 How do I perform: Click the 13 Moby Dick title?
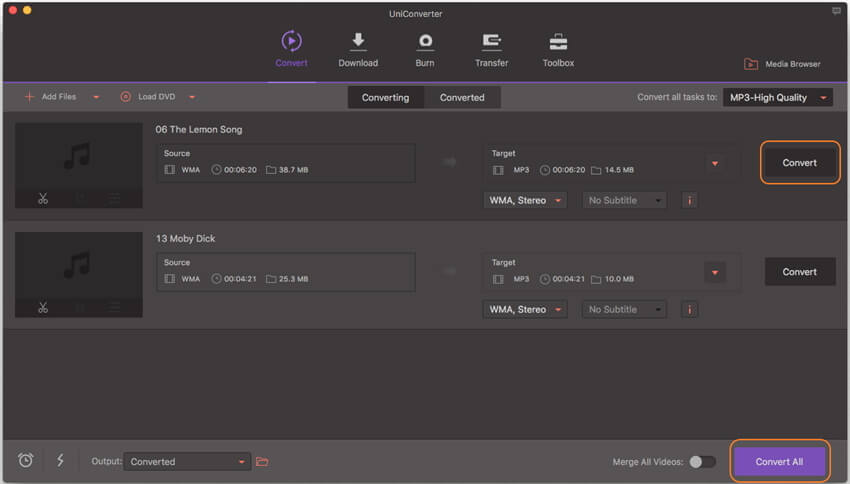[185, 238]
